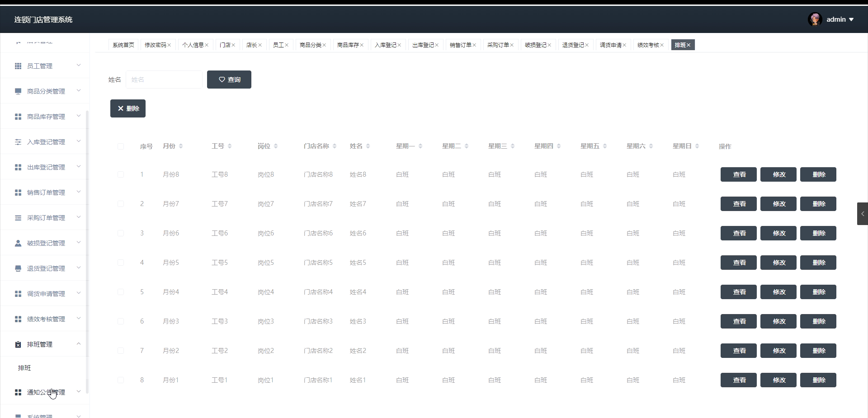
Task: Open 排班管理 using its sidebar icon
Action: click(x=18, y=345)
